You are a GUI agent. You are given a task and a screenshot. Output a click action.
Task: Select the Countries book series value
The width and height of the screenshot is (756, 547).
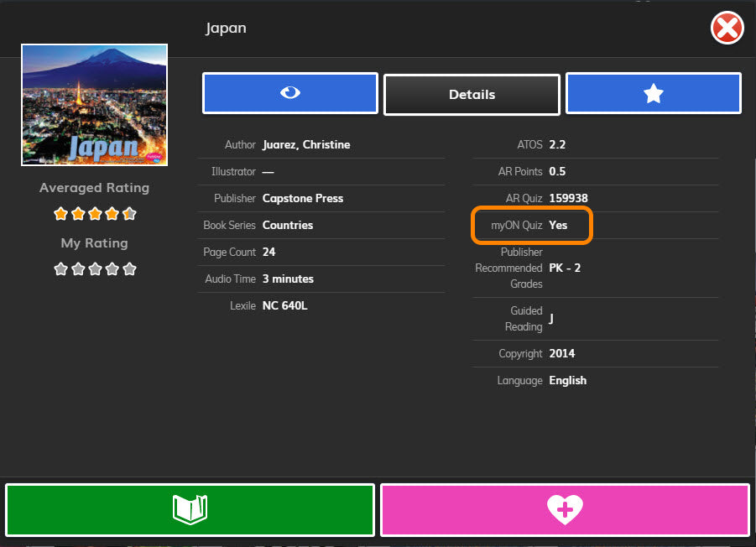288,226
